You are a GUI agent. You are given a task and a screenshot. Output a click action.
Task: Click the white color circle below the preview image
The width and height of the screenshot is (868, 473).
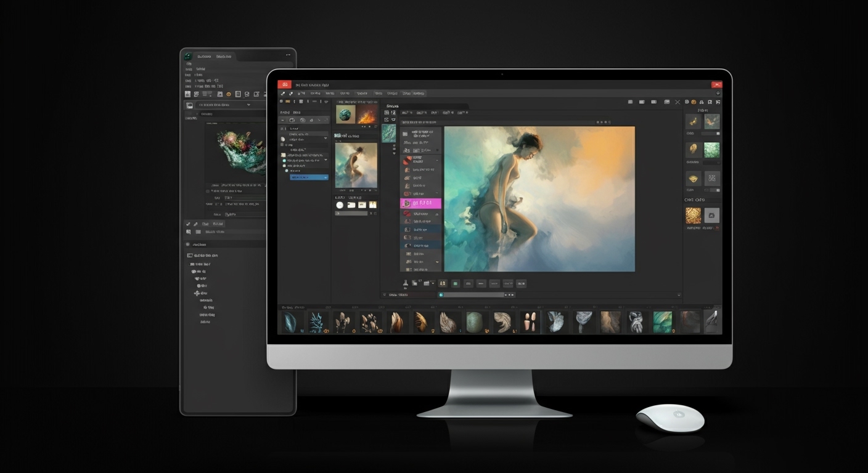(340, 204)
